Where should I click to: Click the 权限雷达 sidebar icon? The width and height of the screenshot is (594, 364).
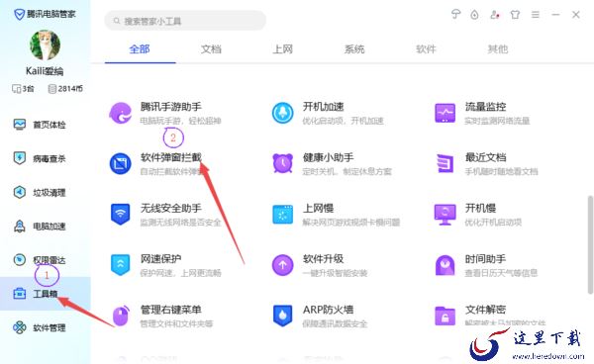[20, 259]
